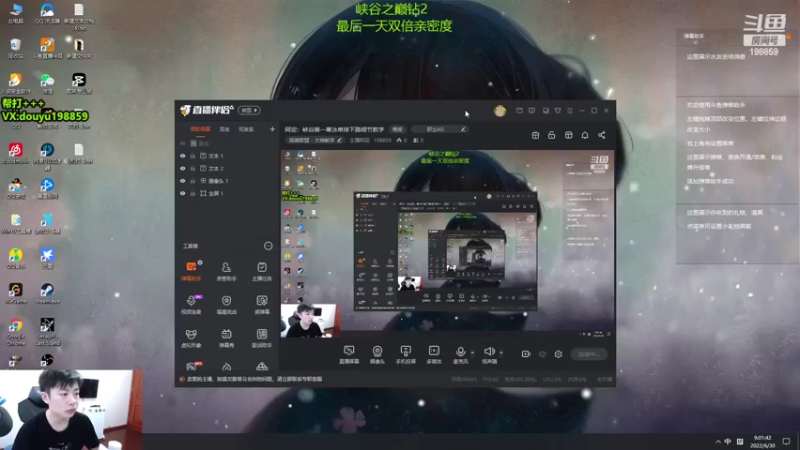
Task: Open the 弹幕助手 danmaku assistant tool
Action: tap(191, 271)
